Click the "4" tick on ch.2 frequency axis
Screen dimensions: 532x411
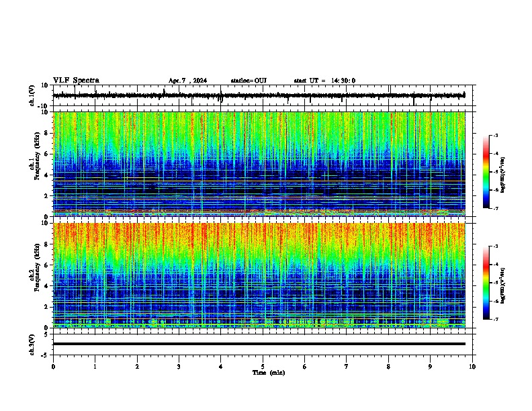click(x=46, y=286)
